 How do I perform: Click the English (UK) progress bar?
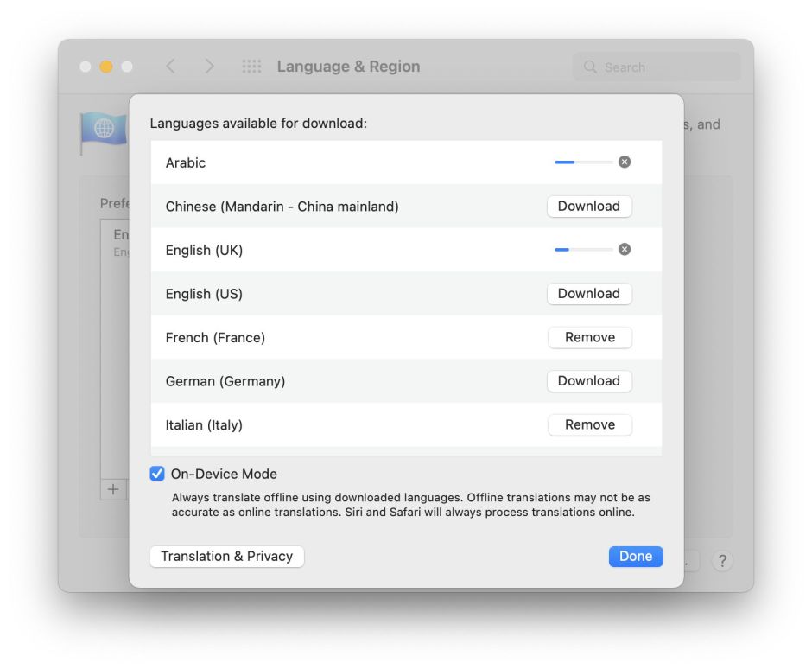coord(583,249)
